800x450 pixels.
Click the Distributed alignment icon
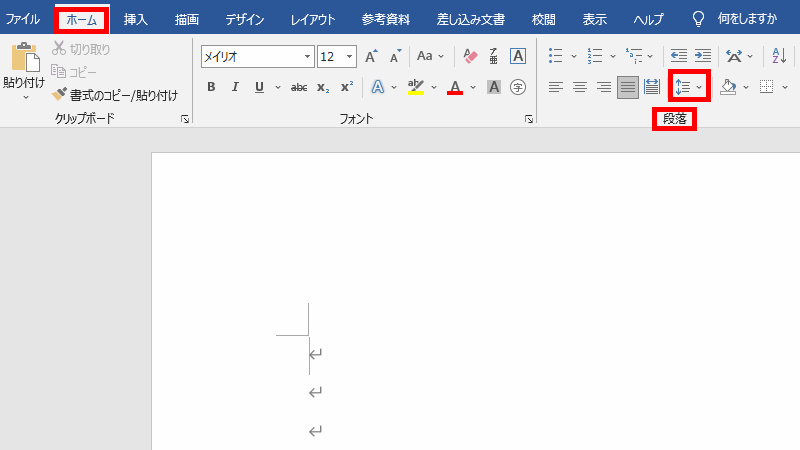652,87
